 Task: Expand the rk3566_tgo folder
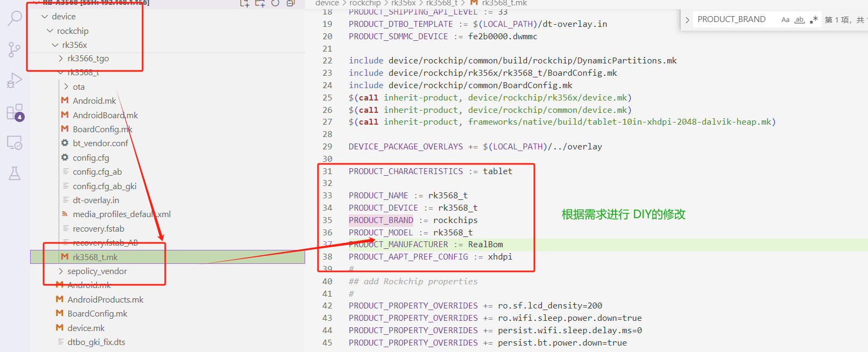click(x=60, y=58)
